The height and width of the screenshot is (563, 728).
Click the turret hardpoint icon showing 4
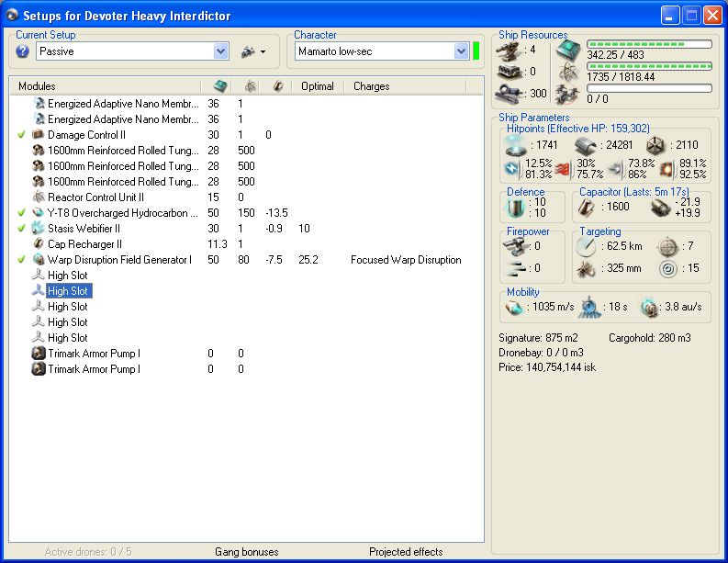tap(510, 51)
